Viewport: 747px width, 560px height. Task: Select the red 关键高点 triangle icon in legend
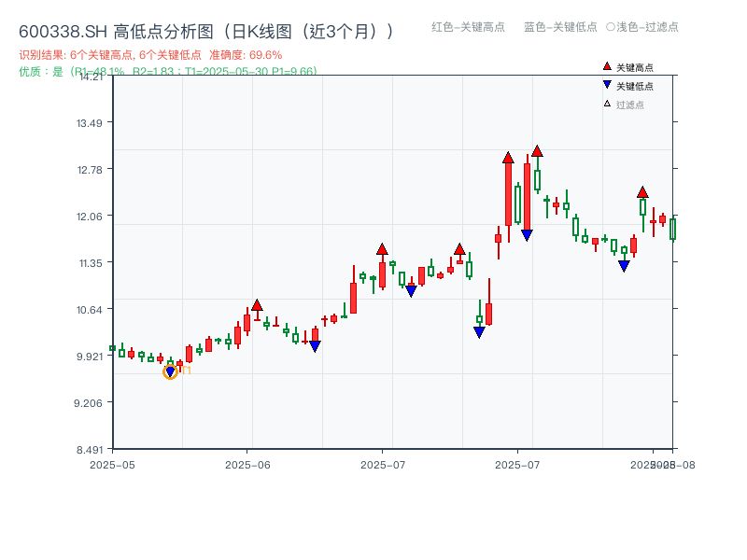pos(605,66)
